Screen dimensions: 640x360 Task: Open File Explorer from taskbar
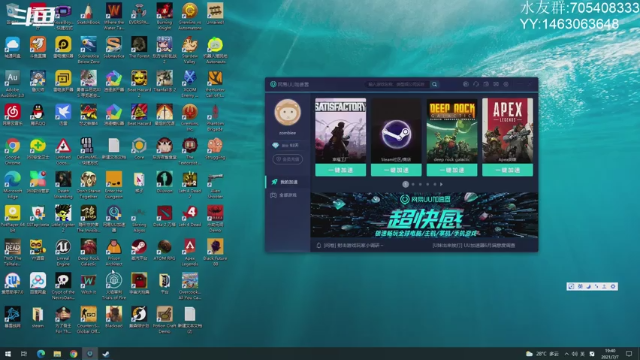[57, 354]
